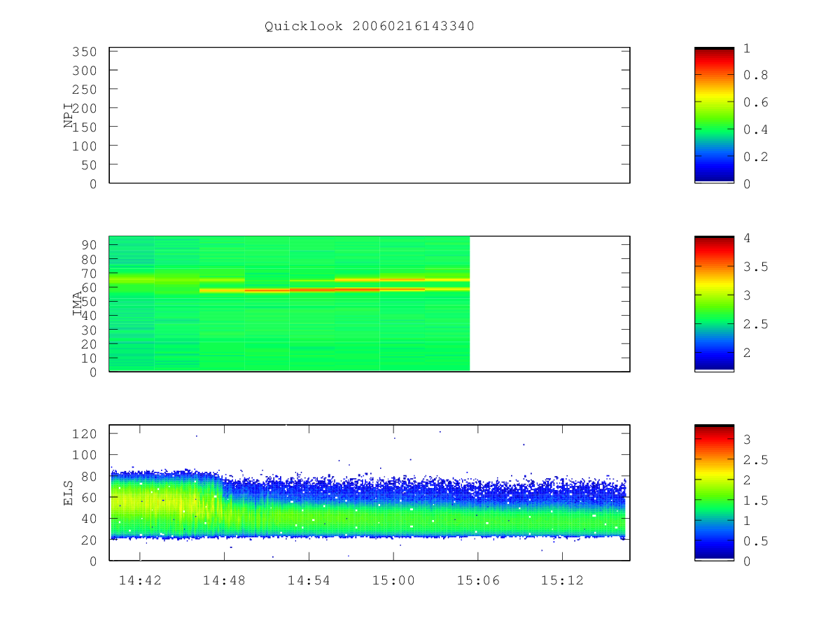This screenshot has width=840, height=630.
Task: Click the 3.5 label on IMA color bar
Action: point(755,267)
